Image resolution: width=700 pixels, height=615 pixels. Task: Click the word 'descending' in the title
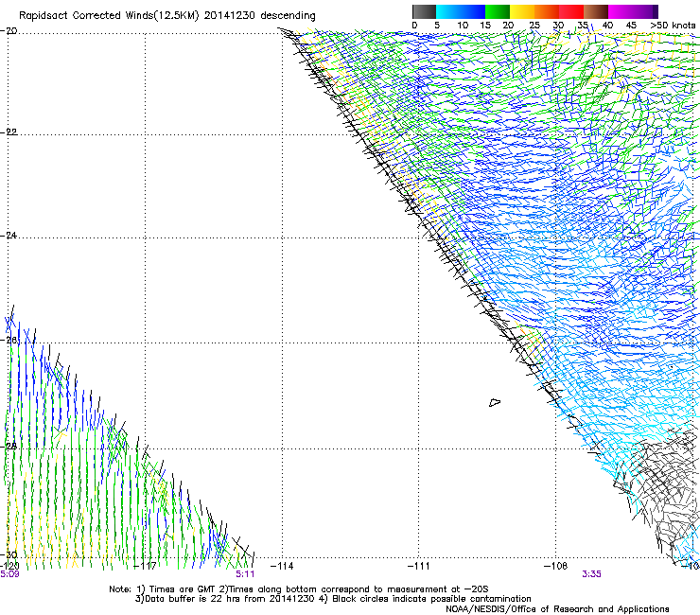(x=288, y=16)
